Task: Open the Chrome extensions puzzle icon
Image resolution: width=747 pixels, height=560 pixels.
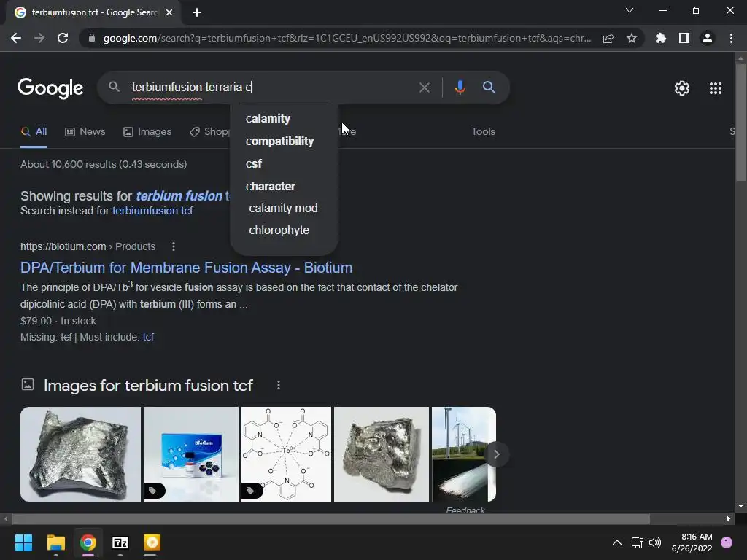Action: [661, 38]
